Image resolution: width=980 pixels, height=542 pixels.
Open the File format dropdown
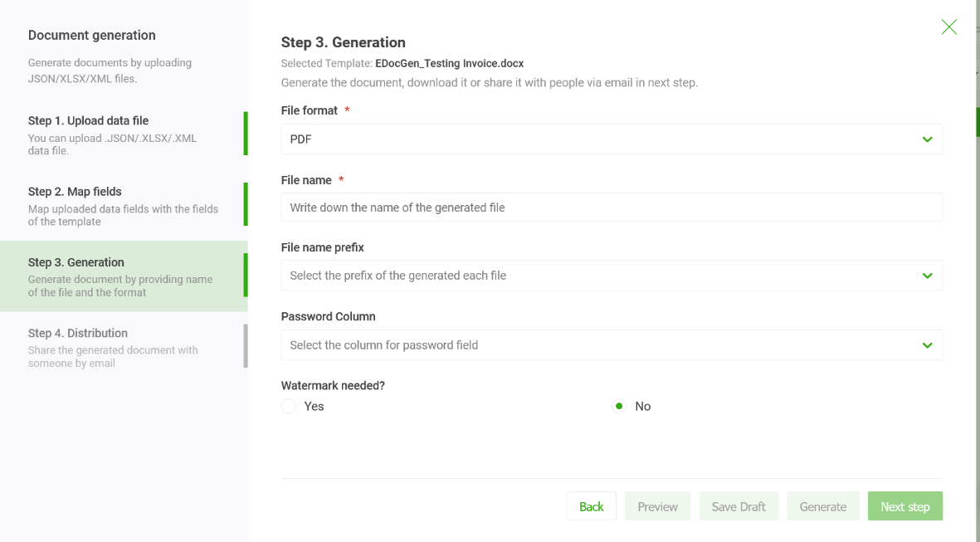point(612,139)
